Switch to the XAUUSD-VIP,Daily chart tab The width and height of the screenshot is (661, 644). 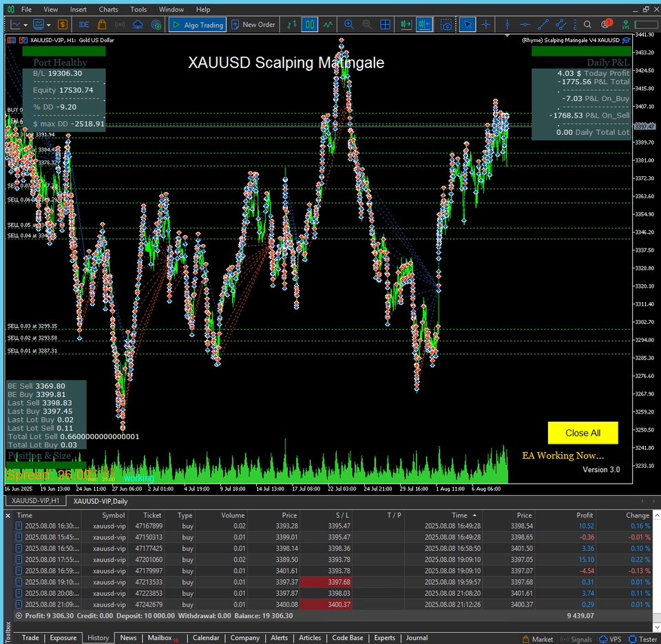pyautogui.click(x=101, y=500)
